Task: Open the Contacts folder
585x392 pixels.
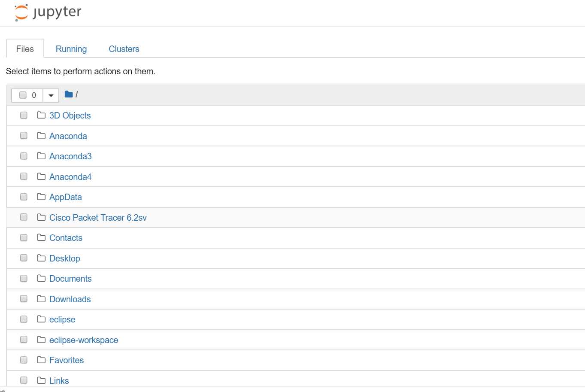Action: 66,238
